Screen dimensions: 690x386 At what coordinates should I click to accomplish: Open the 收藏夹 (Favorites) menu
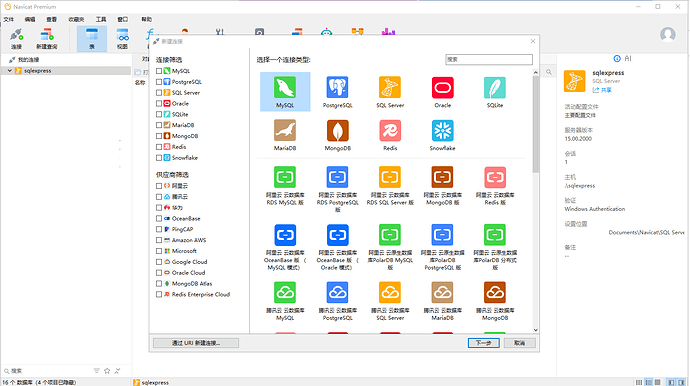(x=76, y=19)
